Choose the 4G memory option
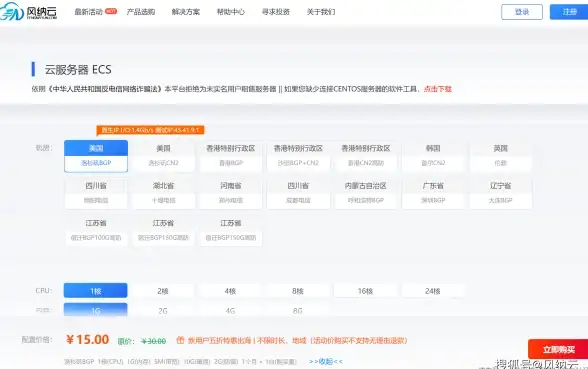Image resolution: width=588 pixels, height=369 pixels. (x=230, y=310)
